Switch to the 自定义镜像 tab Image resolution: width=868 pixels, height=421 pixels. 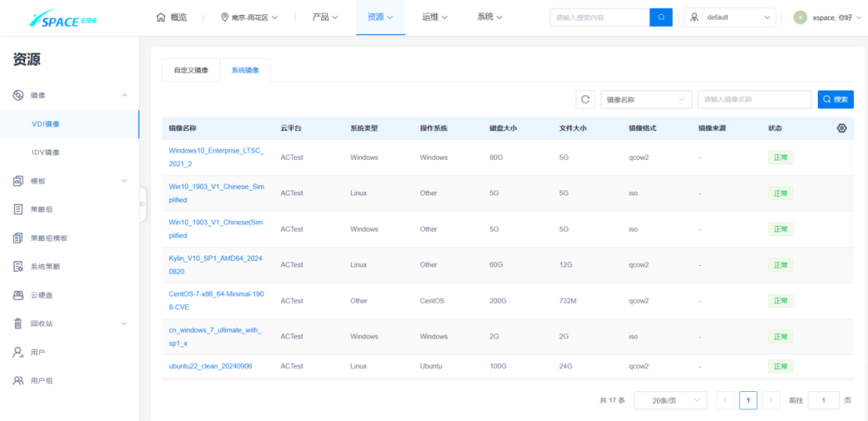click(x=191, y=71)
